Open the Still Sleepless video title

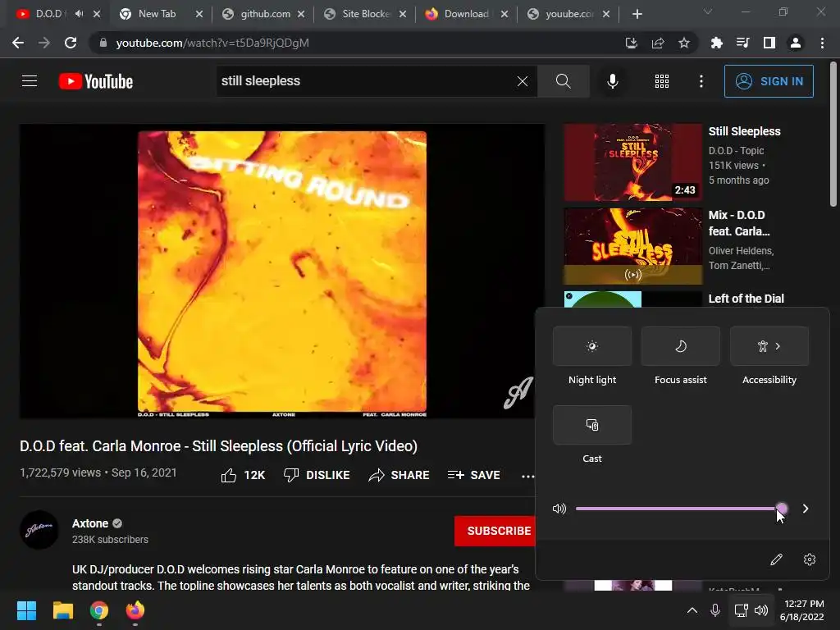coord(744,131)
